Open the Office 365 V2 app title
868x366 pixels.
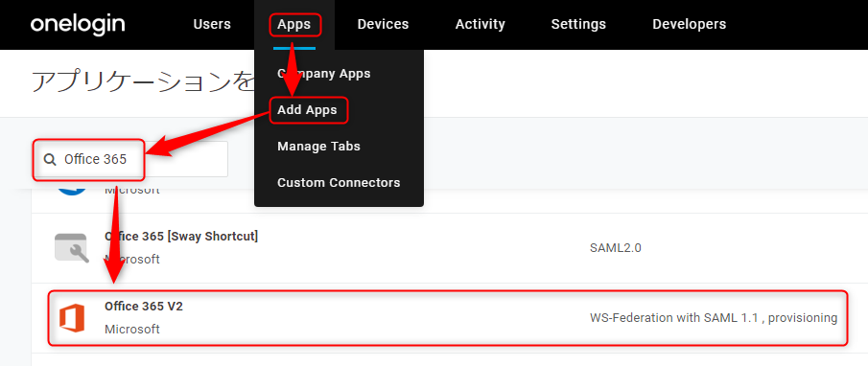point(143,307)
